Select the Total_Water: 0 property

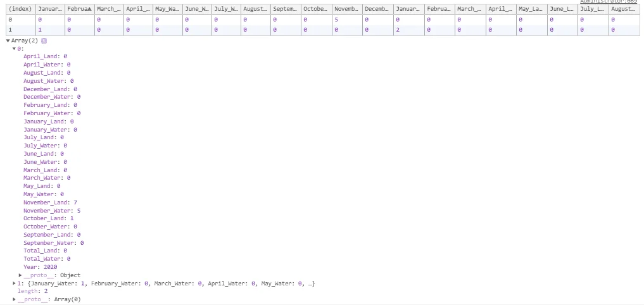(x=47, y=259)
